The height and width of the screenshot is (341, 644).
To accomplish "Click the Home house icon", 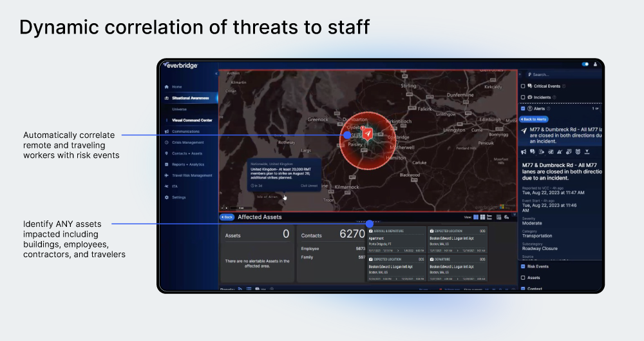I will pos(166,87).
